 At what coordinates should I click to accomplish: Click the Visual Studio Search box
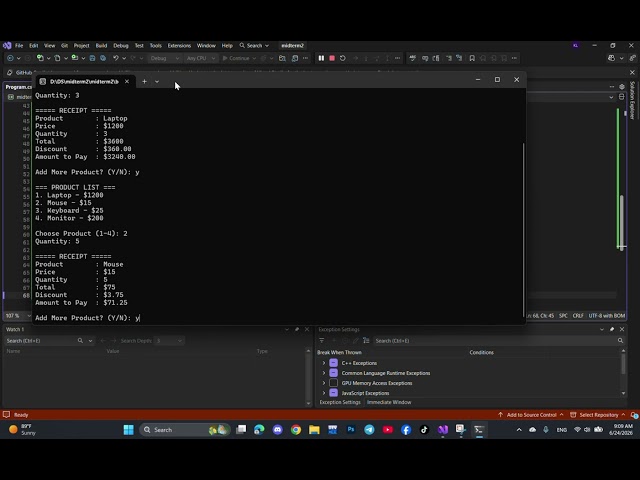coord(254,46)
